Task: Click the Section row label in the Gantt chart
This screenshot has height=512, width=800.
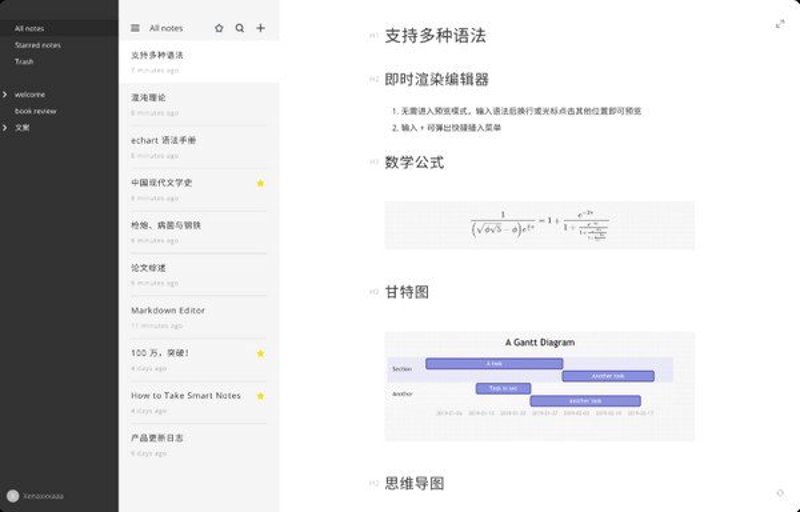Action: 402,369
